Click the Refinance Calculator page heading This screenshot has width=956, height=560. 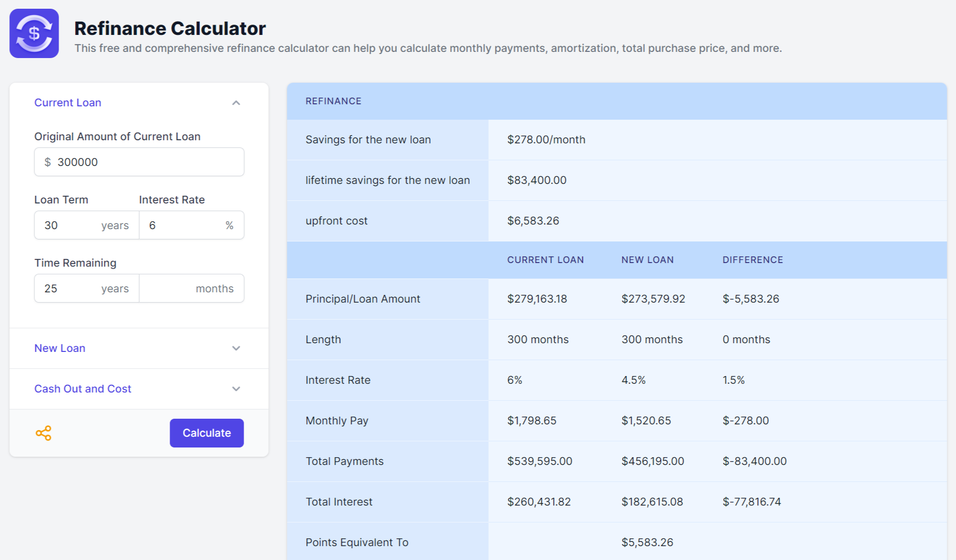pyautogui.click(x=170, y=28)
